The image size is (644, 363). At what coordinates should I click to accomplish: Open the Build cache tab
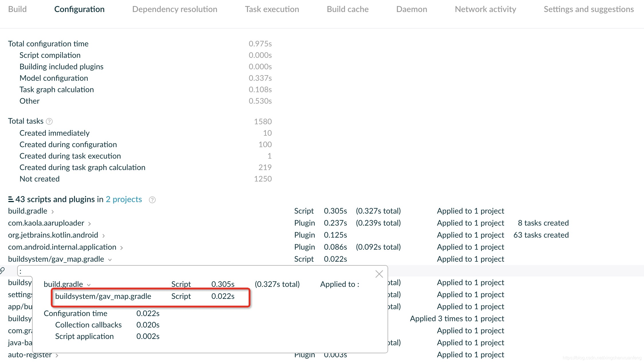(347, 9)
